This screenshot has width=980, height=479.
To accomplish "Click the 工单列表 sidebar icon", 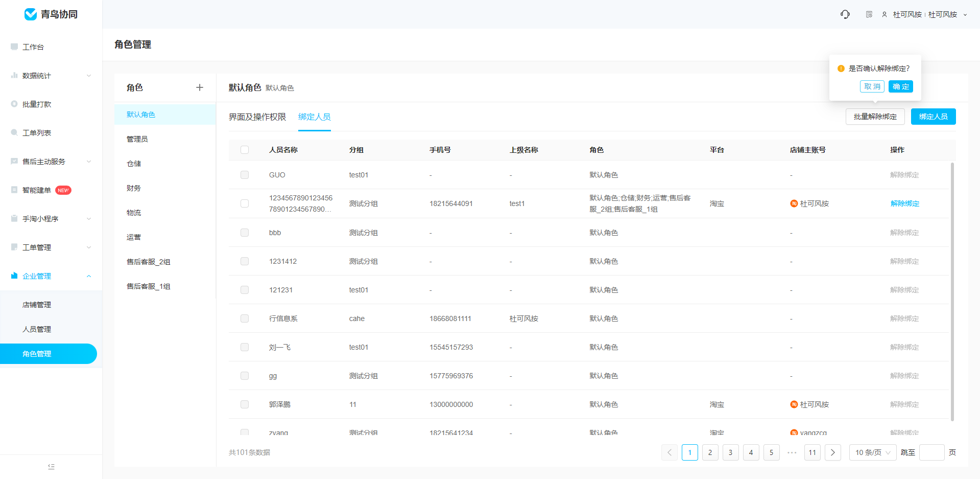I will coord(14,132).
